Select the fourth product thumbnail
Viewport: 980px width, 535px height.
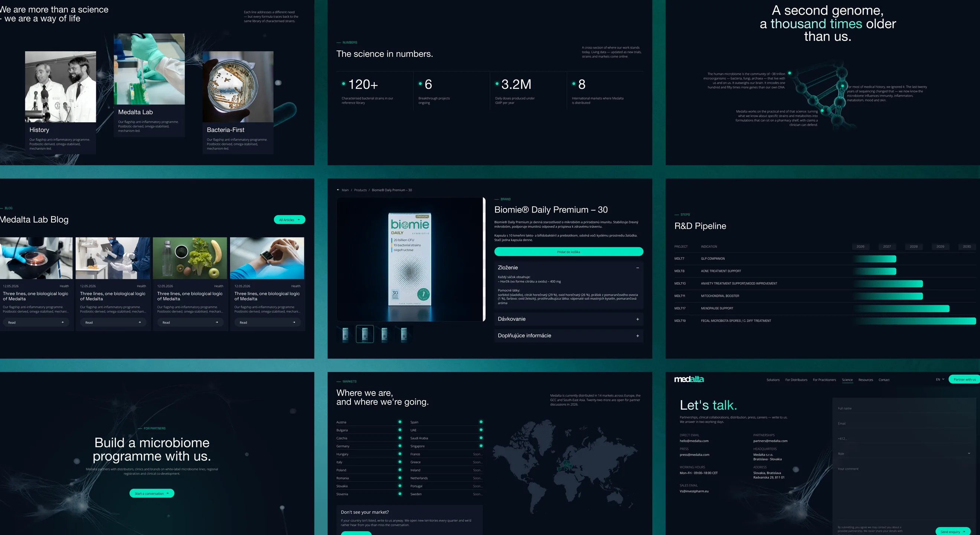404,334
